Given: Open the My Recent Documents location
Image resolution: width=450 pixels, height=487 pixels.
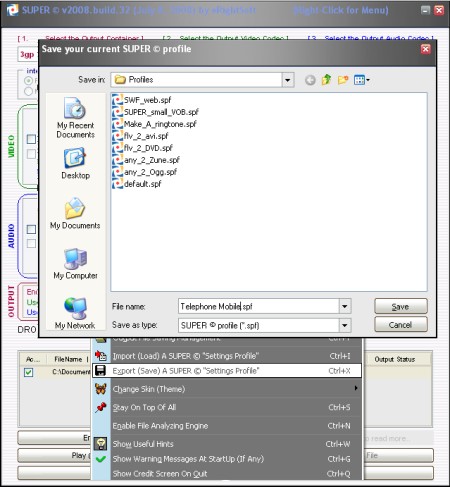Looking at the screenshot, I should (75, 118).
